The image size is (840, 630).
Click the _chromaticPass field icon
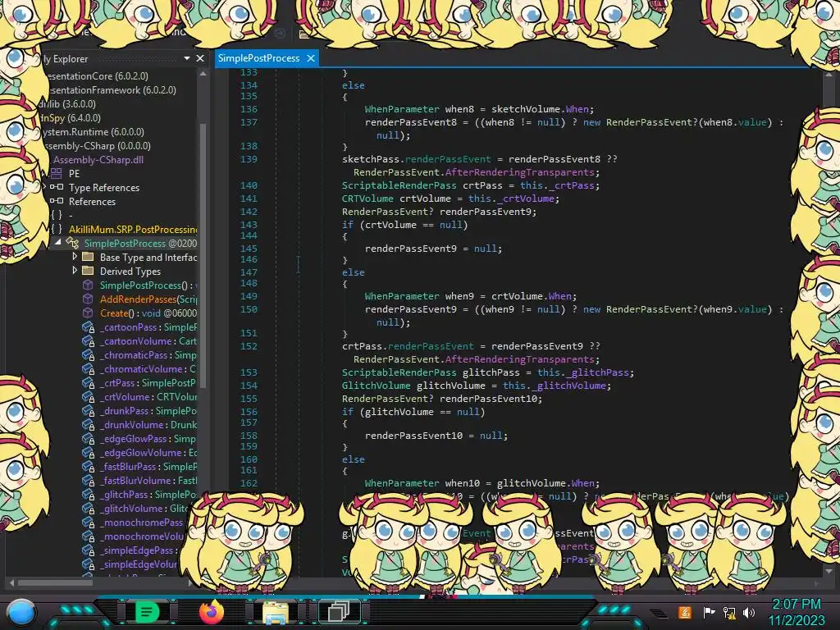[89, 354]
